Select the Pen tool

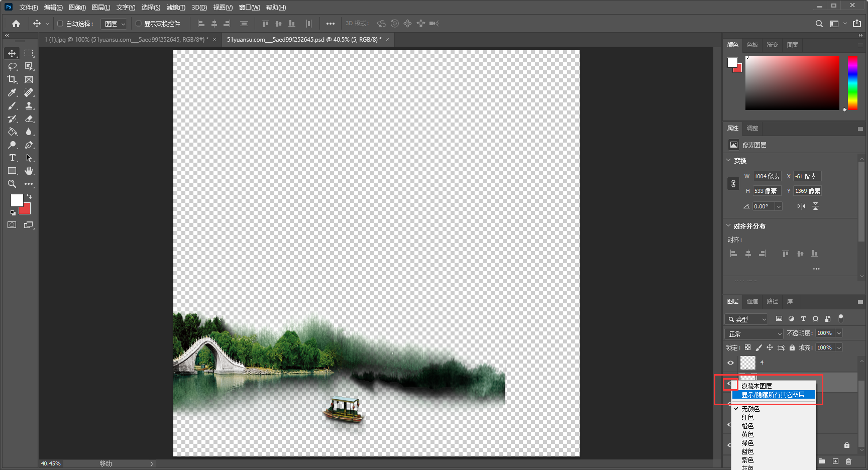[29, 145]
